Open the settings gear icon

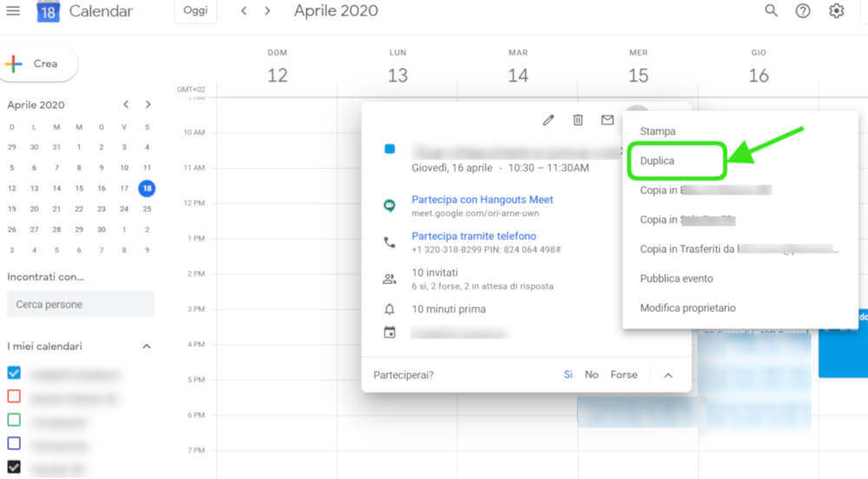coord(836,10)
